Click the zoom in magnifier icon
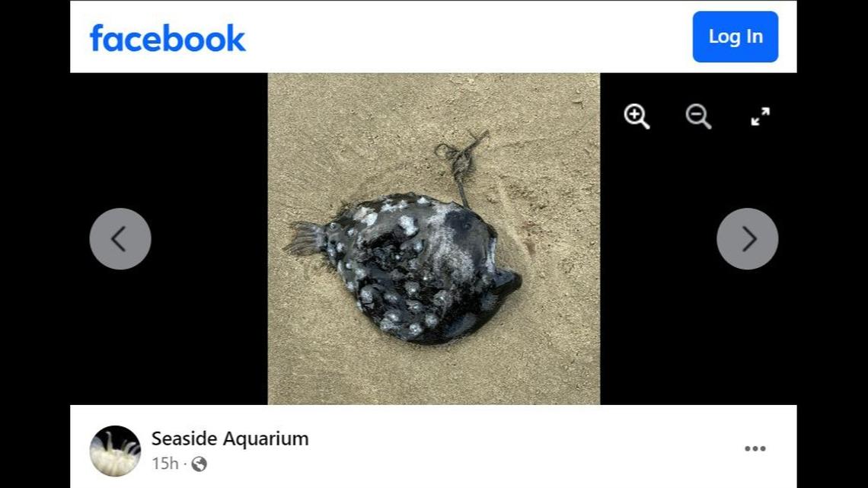Viewport: 868px width, 488px height. click(637, 116)
